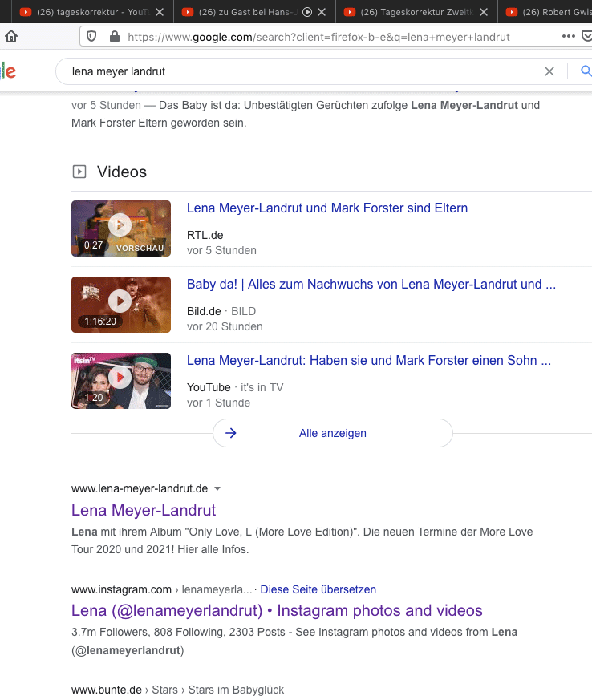The image size is (592, 700).
Task: Switch to the 'Robert Gwis' tab
Action: coord(553,12)
